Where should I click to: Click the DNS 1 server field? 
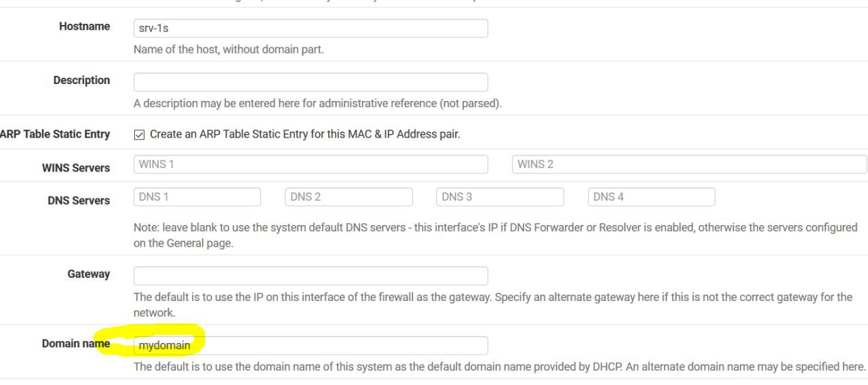pos(197,197)
